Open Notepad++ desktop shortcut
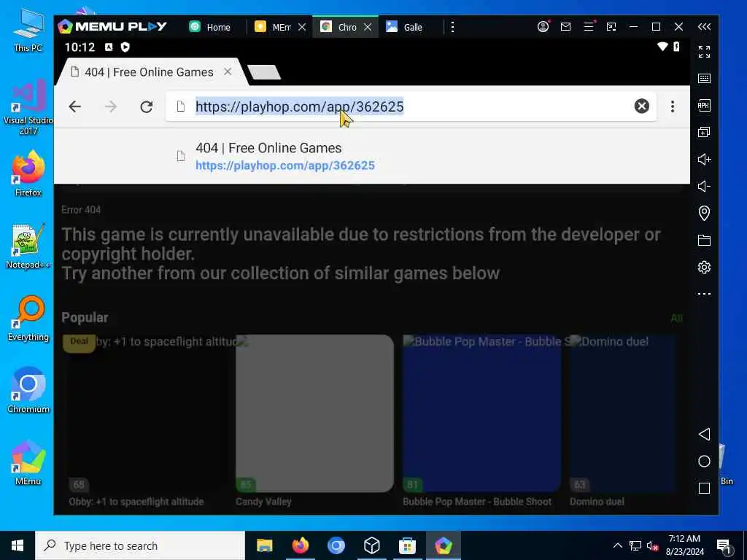 28,246
